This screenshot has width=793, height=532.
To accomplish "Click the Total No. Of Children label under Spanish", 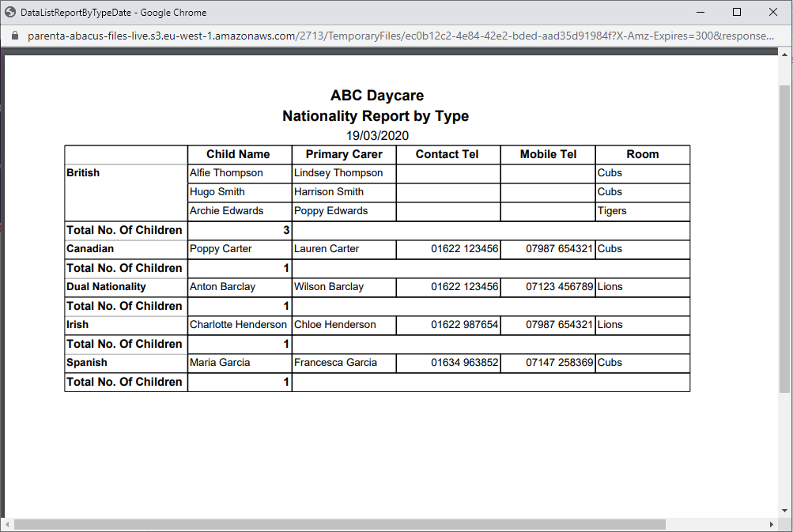I will (x=124, y=382).
